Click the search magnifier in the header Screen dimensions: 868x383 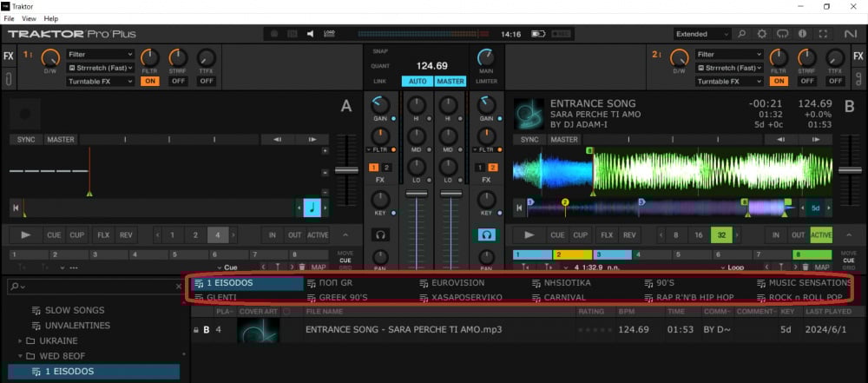coord(742,34)
